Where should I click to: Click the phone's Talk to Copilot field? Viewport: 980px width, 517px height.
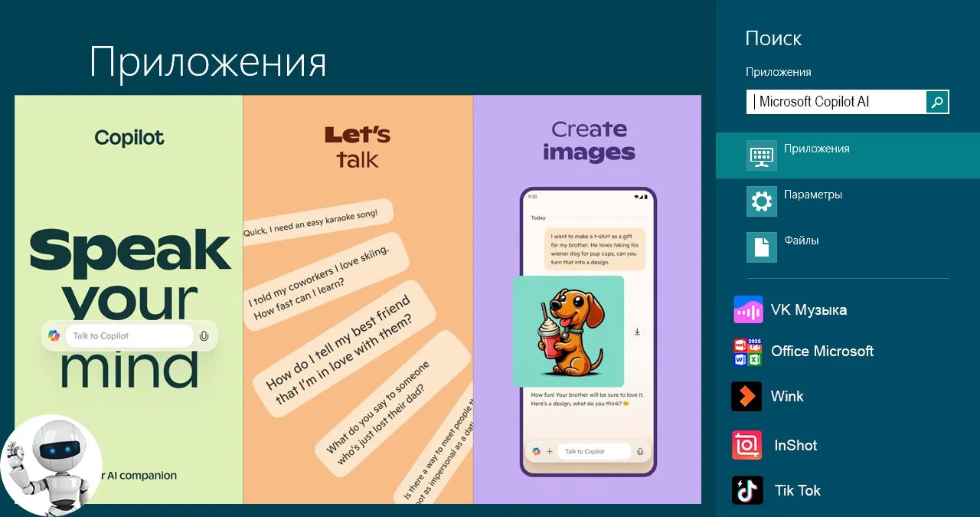click(x=594, y=451)
